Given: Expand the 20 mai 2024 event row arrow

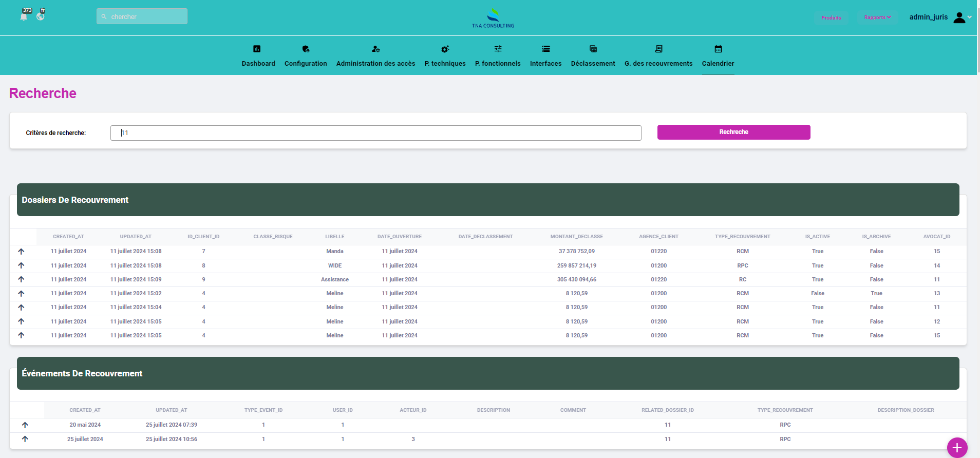Looking at the screenshot, I should pyautogui.click(x=25, y=425).
